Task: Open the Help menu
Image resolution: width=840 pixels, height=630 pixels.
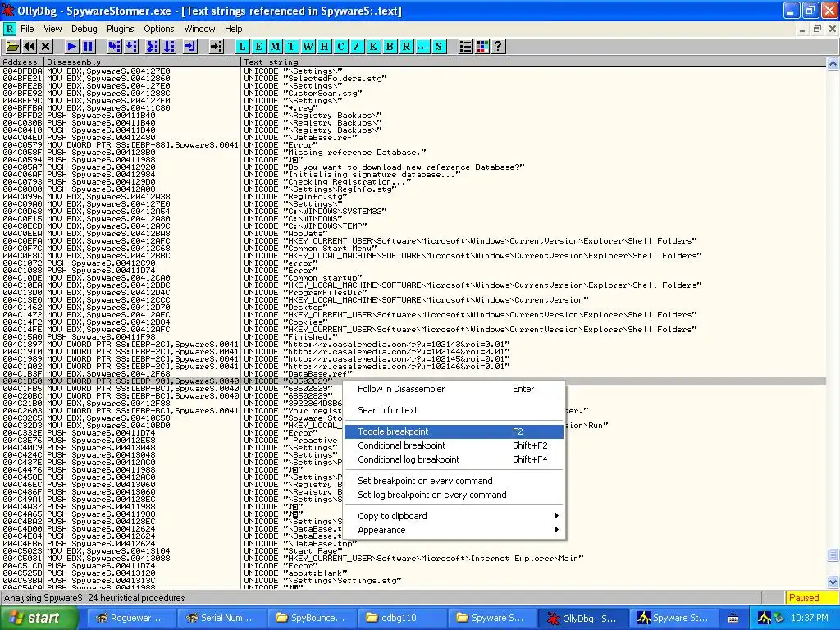Action: coord(234,29)
